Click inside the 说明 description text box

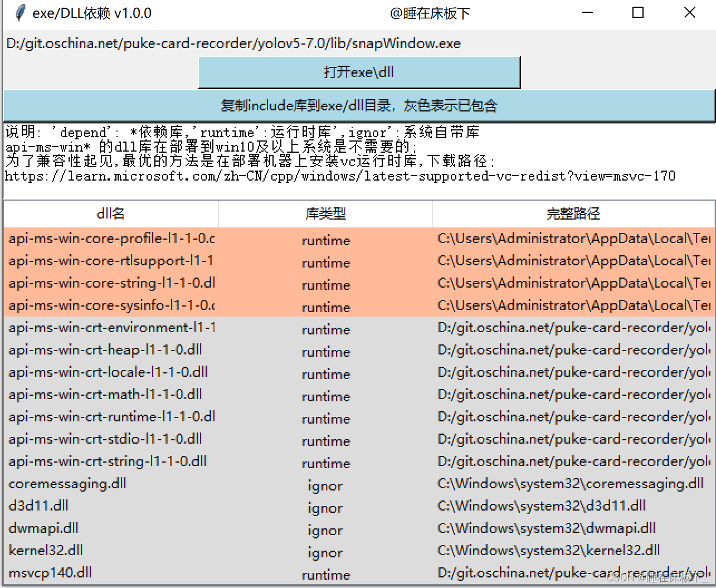[359, 161]
